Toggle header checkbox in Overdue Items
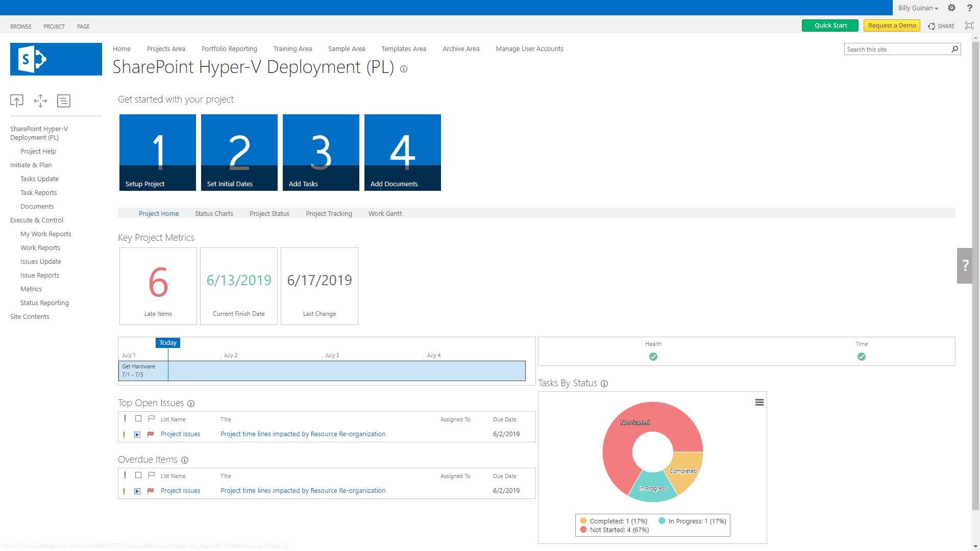This screenshot has width=980, height=551. (x=138, y=475)
